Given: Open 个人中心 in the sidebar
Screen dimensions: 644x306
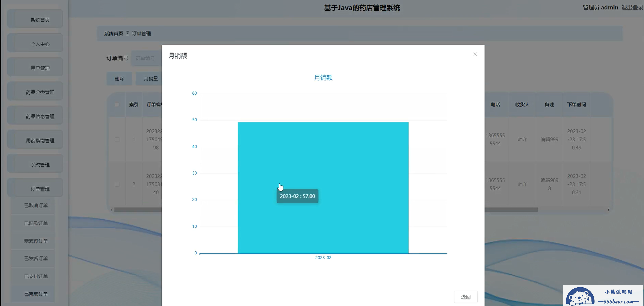Looking at the screenshot, I should pos(40,44).
